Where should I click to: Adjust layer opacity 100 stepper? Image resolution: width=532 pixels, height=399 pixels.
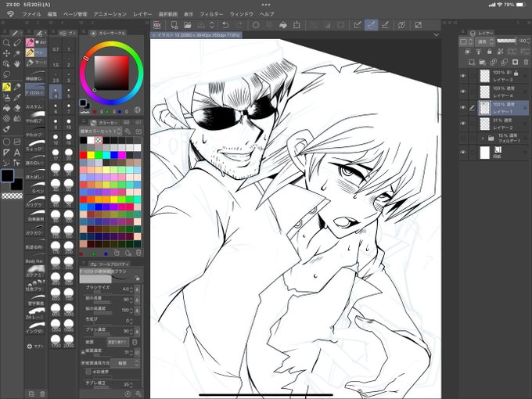(528, 41)
